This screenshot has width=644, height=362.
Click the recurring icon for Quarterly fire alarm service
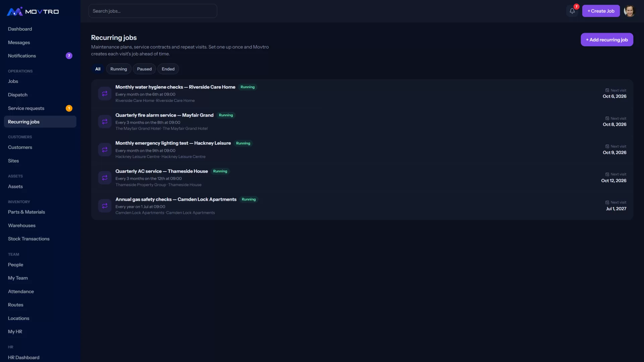[105, 122]
